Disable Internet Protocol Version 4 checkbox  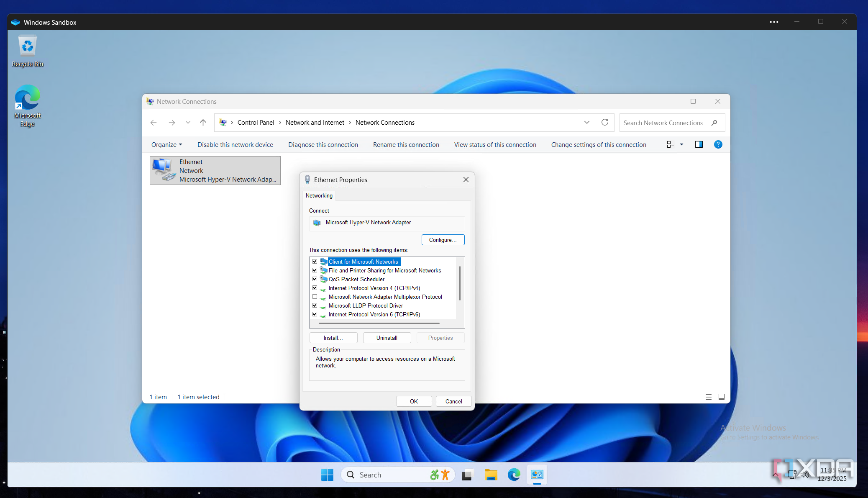coord(315,288)
